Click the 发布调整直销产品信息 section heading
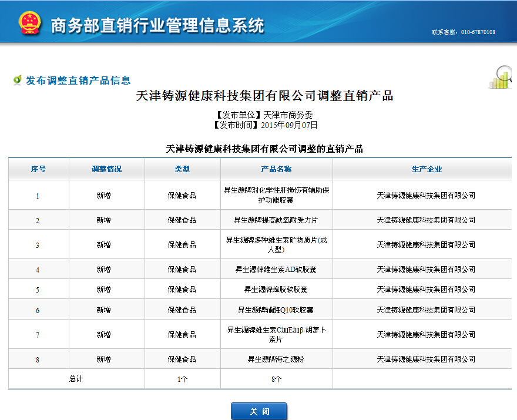This screenshot has height=420, width=517. point(78,80)
